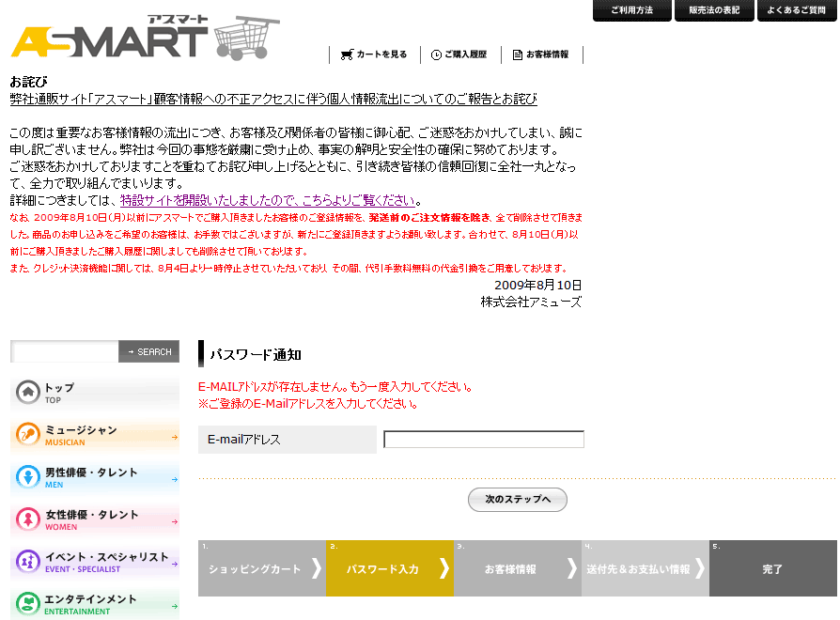Click the purple Event Specialist icon
Screen dimensions: 840x620
pos(28,562)
